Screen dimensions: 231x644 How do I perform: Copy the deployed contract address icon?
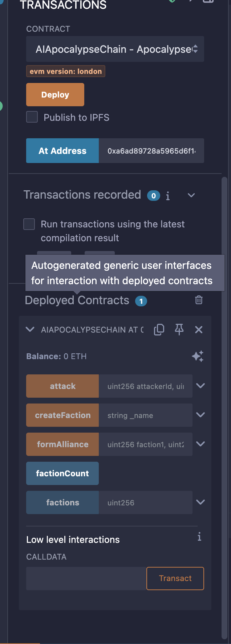159,330
